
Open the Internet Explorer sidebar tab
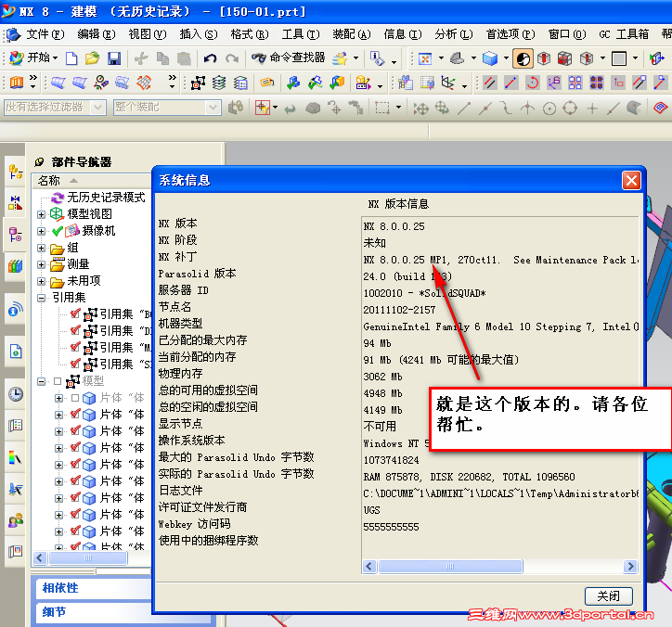[16, 352]
